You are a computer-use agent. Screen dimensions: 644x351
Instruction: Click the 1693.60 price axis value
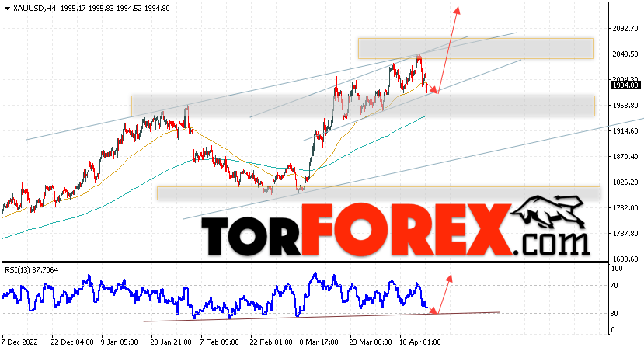(625, 259)
